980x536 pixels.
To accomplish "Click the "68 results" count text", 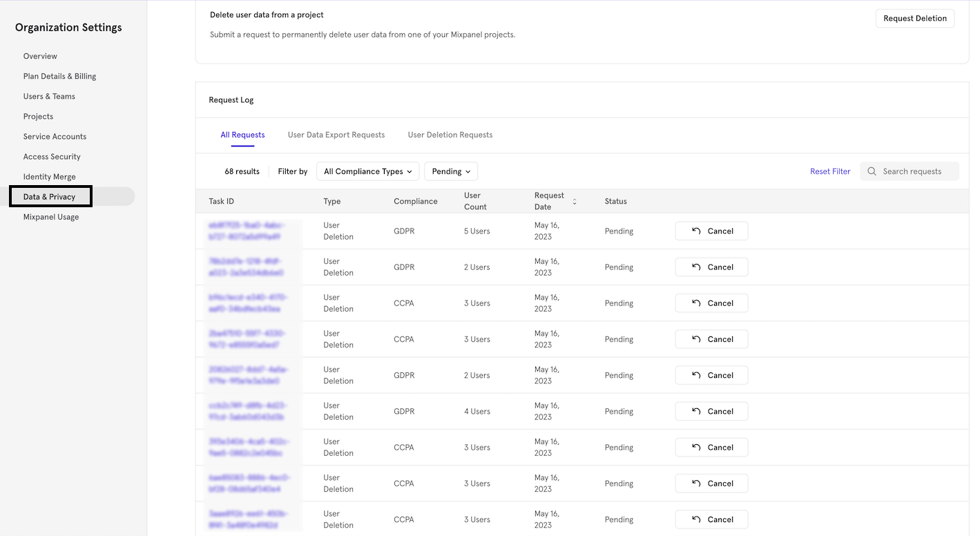I will pos(242,171).
